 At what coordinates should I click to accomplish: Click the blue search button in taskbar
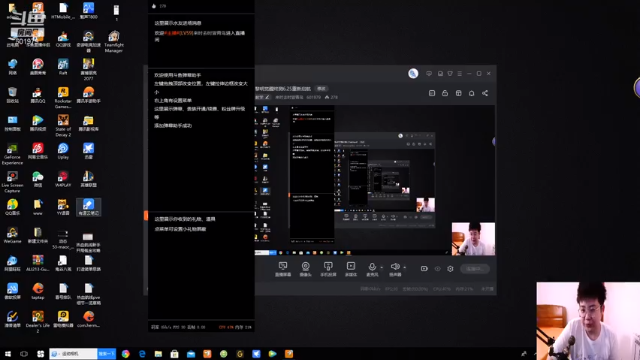tap(107, 354)
